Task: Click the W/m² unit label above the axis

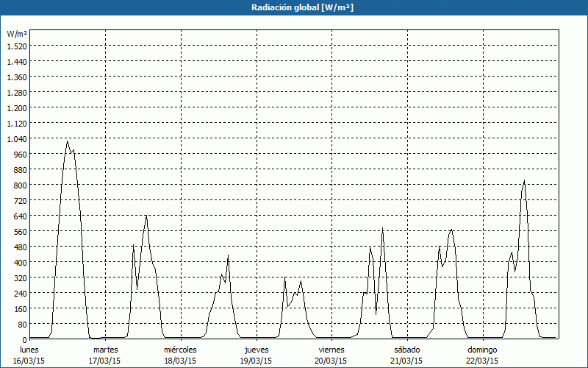Action: pos(17,34)
